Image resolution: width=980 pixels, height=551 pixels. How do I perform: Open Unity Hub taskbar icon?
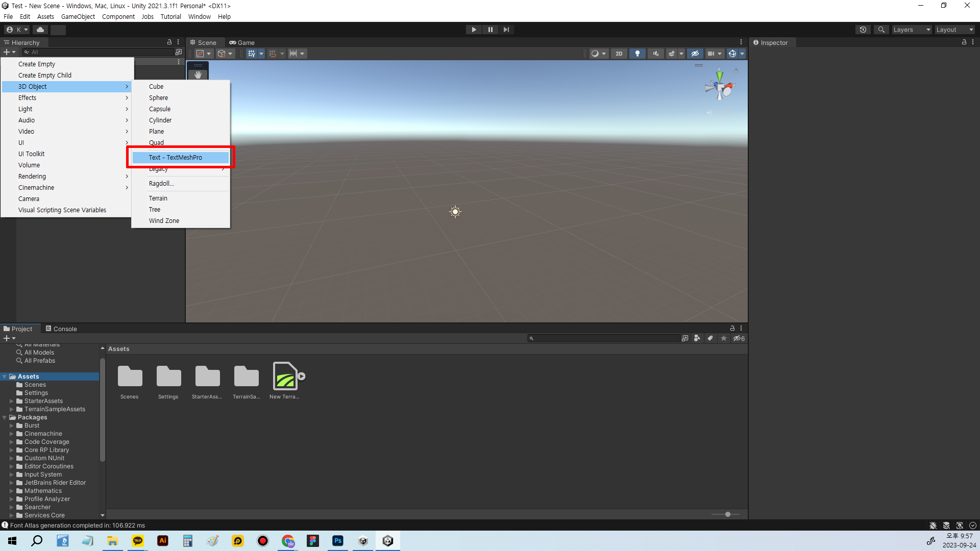pyautogui.click(x=363, y=541)
